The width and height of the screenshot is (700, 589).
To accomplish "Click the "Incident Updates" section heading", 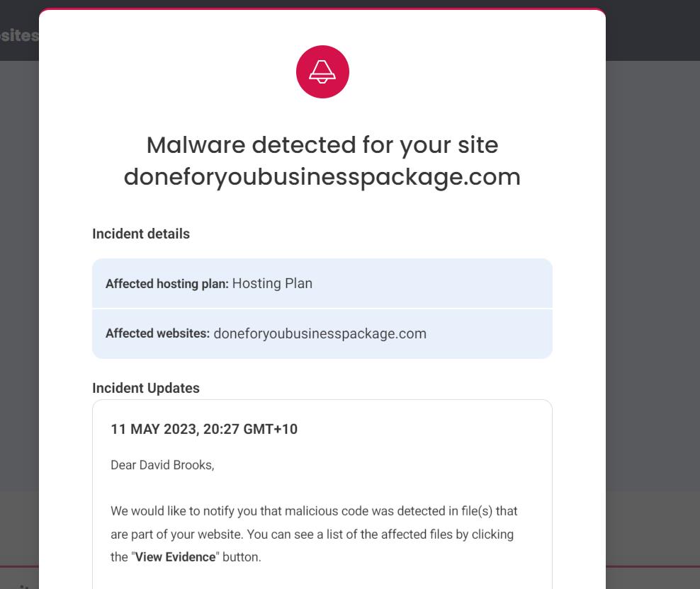I will coord(146,388).
